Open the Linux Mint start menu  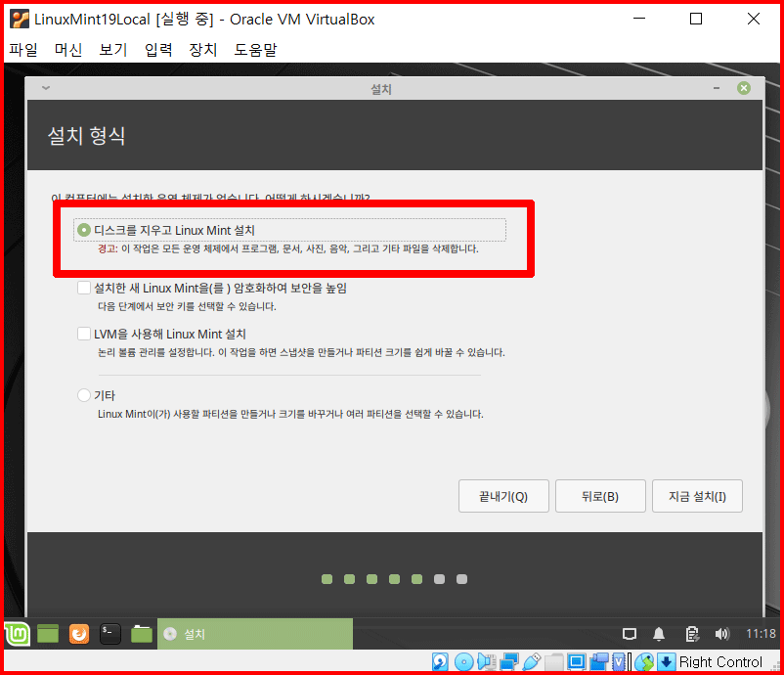(18, 634)
